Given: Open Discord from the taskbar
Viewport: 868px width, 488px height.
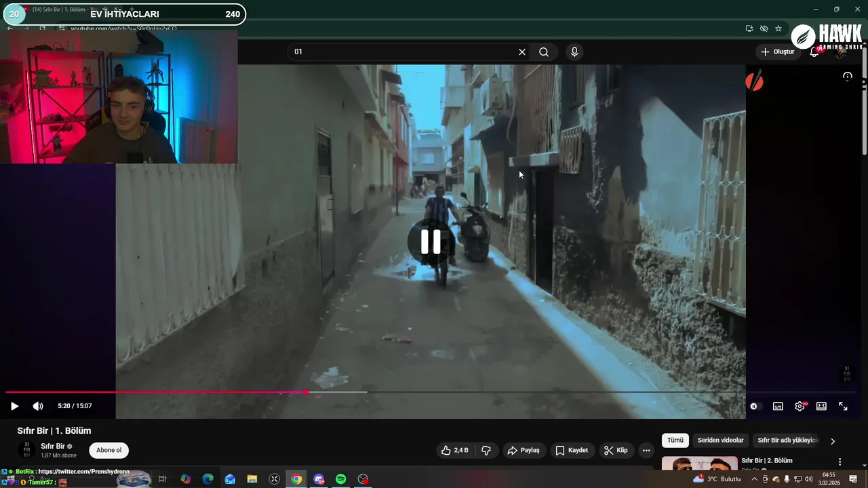Looking at the screenshot, I should coord(319,479).
